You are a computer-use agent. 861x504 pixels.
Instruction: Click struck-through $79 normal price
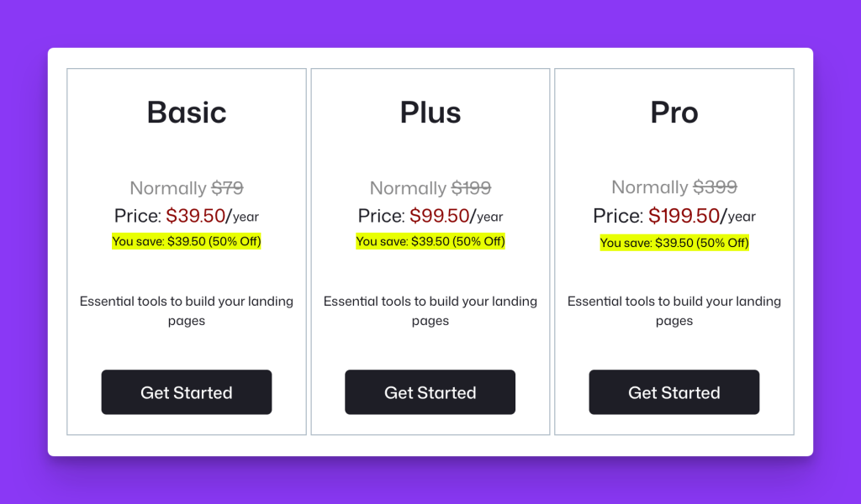click(227, 188)
